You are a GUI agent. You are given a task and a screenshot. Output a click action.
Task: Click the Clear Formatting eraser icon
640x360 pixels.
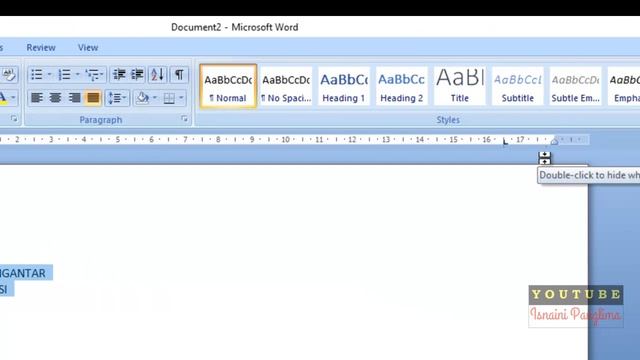coord(8,75)
